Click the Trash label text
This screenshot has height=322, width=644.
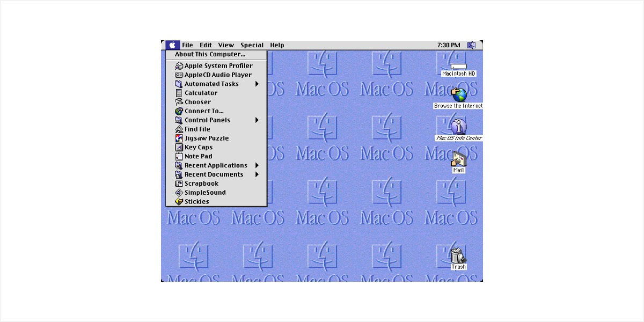(459, 267)
